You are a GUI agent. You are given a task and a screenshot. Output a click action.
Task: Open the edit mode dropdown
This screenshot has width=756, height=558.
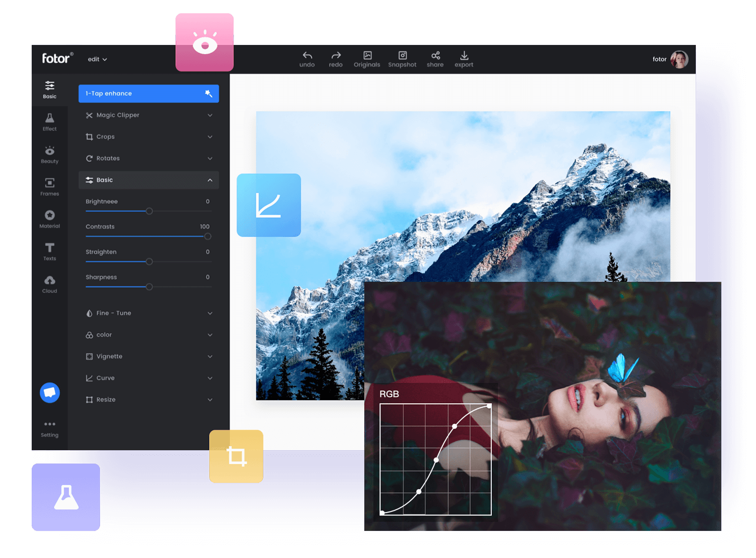point(97,59)
